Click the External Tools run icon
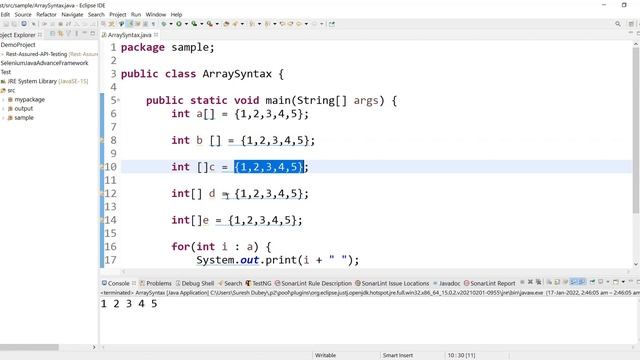 pyautogui.click(x=209, y=24)
